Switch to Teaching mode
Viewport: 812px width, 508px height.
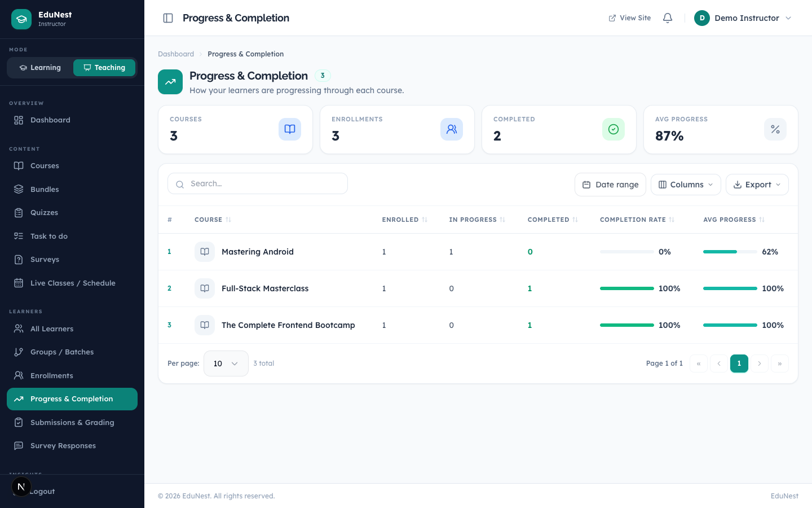[104, 68]
